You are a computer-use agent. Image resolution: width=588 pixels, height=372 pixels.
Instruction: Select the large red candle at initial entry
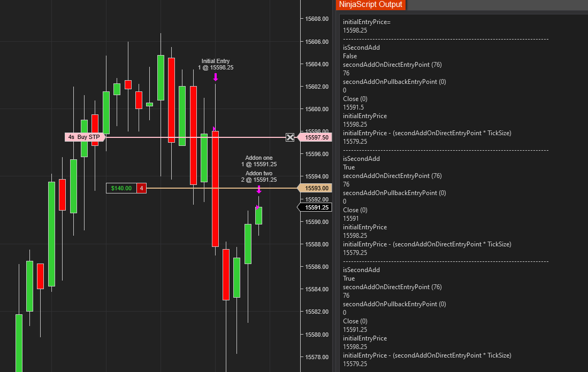click(215, 189)
